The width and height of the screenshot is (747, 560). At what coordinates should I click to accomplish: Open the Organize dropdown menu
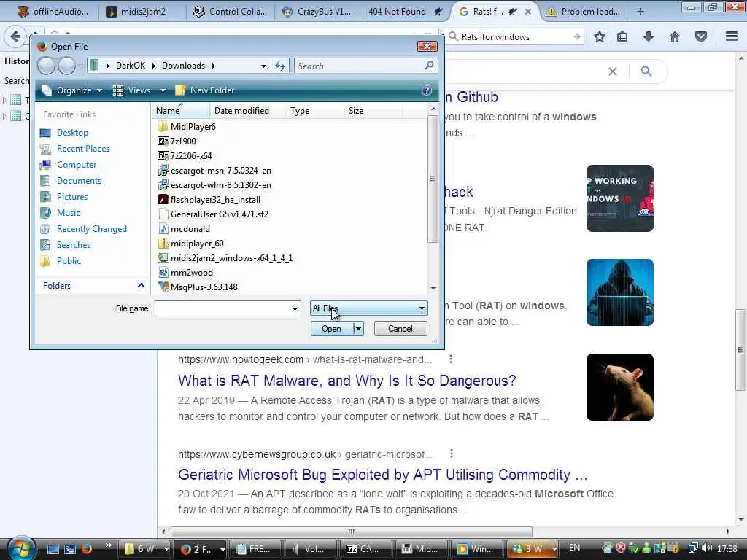tap(72, 90)
